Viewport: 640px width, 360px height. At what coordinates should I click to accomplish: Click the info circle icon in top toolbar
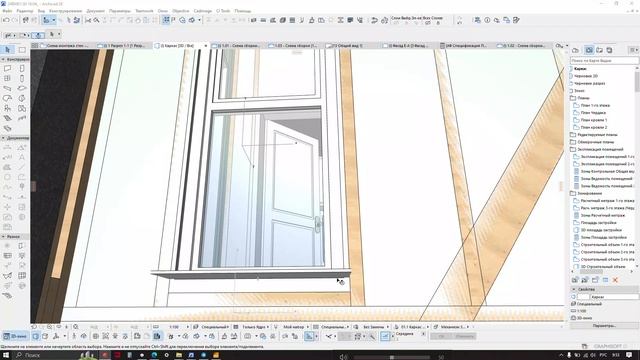tap(487, 20)
